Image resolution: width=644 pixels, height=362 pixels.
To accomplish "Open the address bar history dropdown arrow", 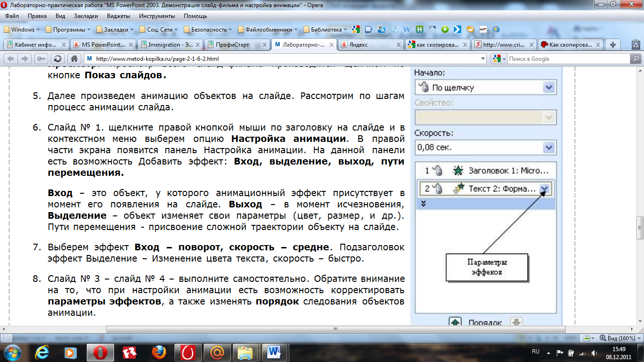I will (482, 59).
